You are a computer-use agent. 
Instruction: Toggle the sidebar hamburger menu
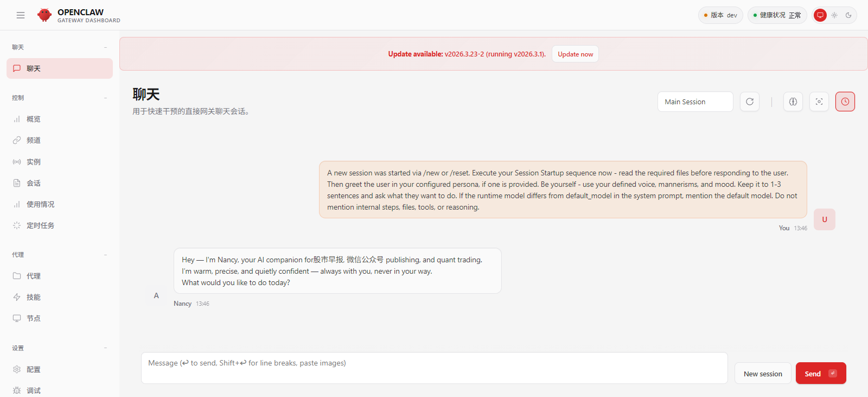click(x=21, y=15)
